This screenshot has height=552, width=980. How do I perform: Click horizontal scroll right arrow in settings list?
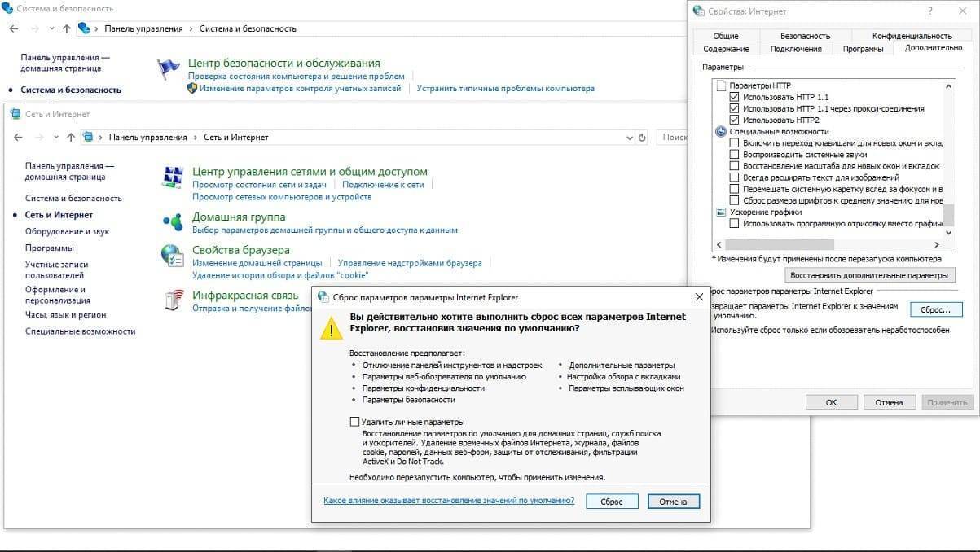pyautogui.click(x=937, y=244)
